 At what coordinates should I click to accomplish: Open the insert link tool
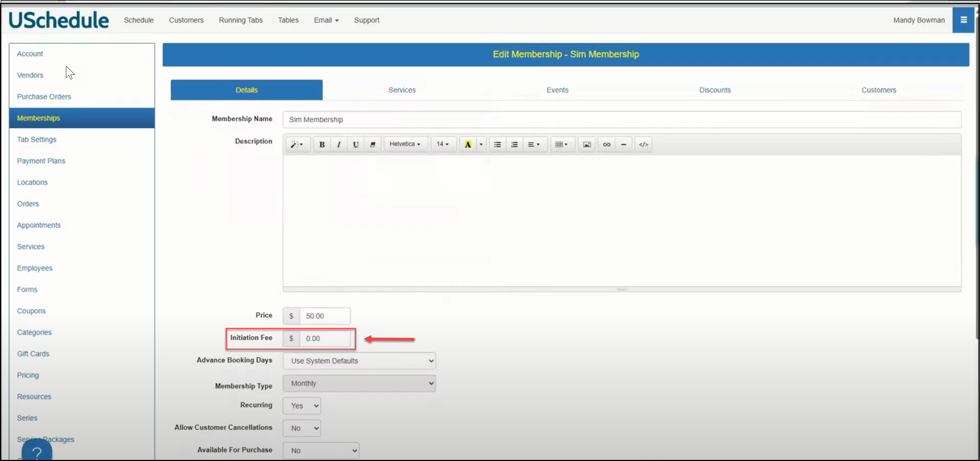606,144
